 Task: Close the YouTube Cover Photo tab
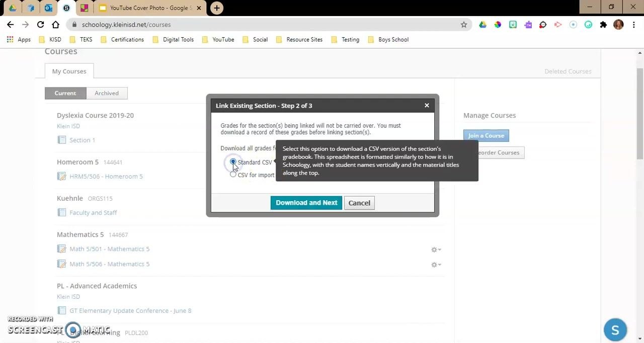[x=199, y=8]
